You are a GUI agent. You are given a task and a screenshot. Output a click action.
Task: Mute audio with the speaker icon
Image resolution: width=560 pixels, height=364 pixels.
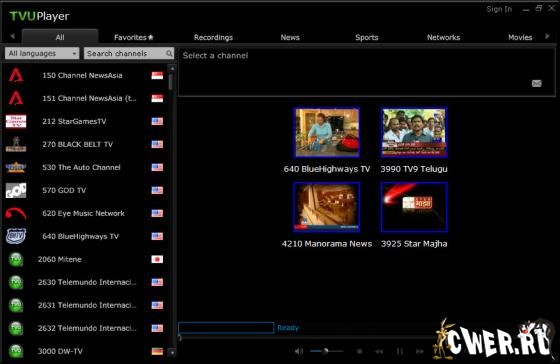pos(299,351)
